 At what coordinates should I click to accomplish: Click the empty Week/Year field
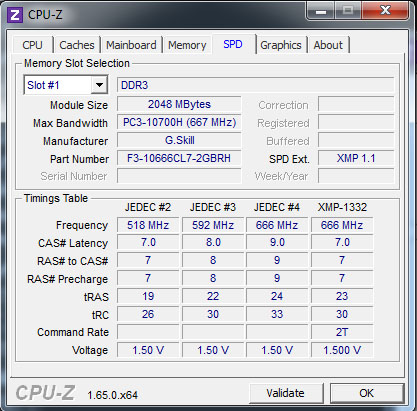(x=356, y=176)
